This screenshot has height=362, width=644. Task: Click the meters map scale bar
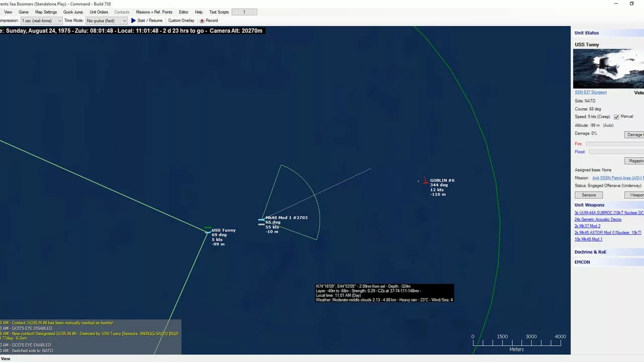pyautogui.click(x=517, y=342)
